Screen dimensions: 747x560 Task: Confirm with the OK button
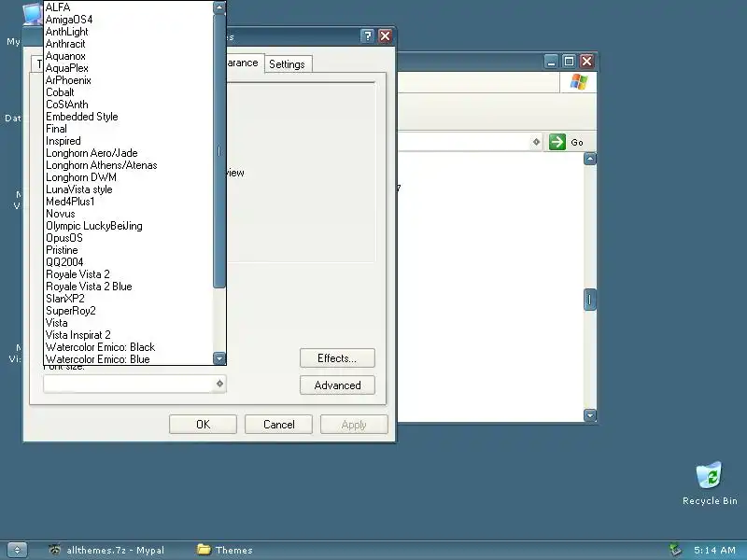(x=203, y=425)
